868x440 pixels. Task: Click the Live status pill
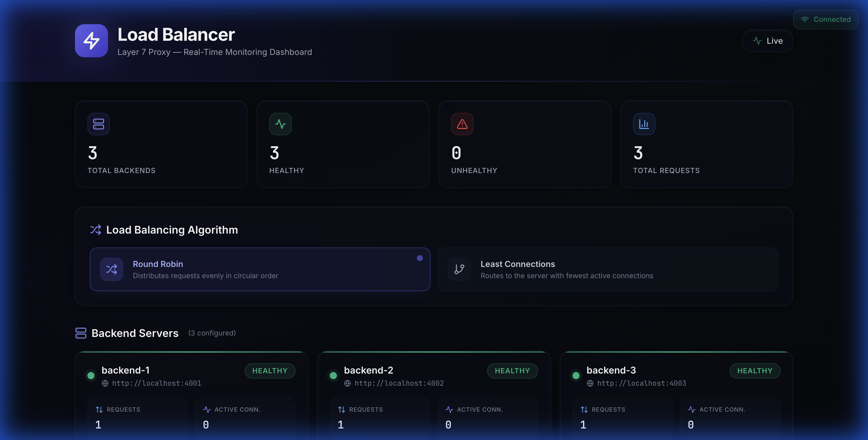coord(767,41)
